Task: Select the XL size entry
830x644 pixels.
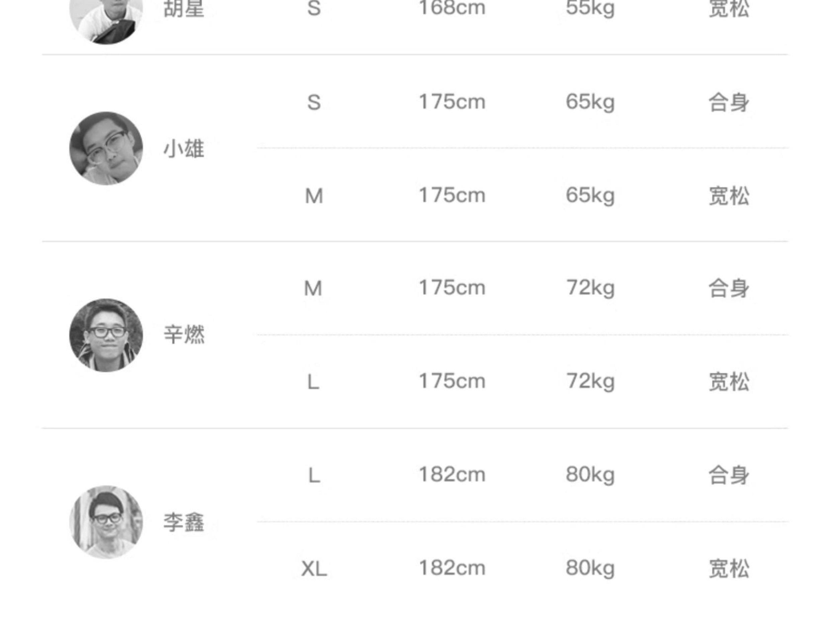Action: click(x=314, y=569)
